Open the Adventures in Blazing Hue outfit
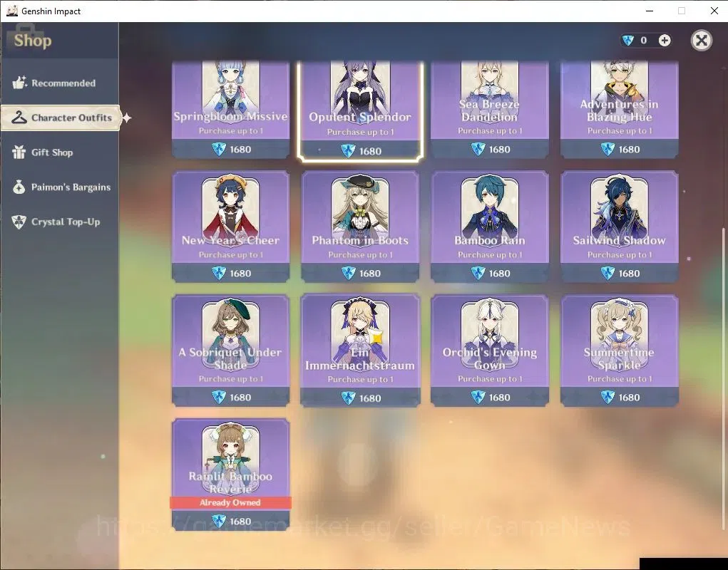728x570 pixels. (620, 110)
